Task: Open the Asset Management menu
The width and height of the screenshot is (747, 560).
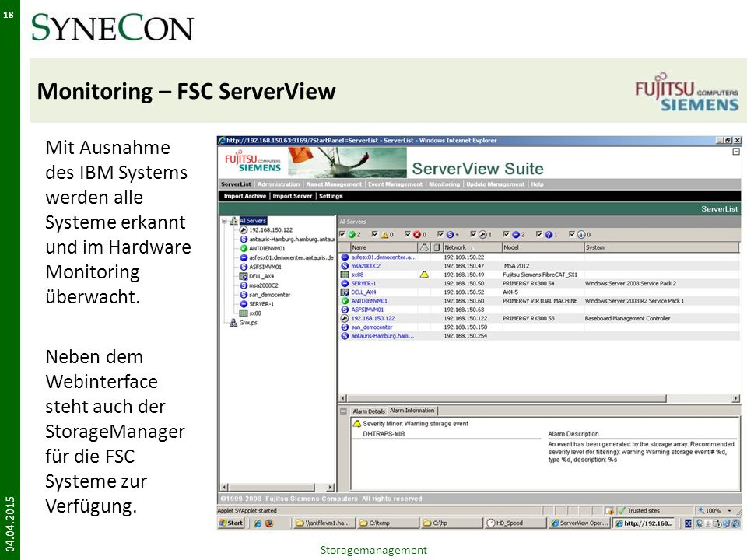Action: click(x=334, y=184)
